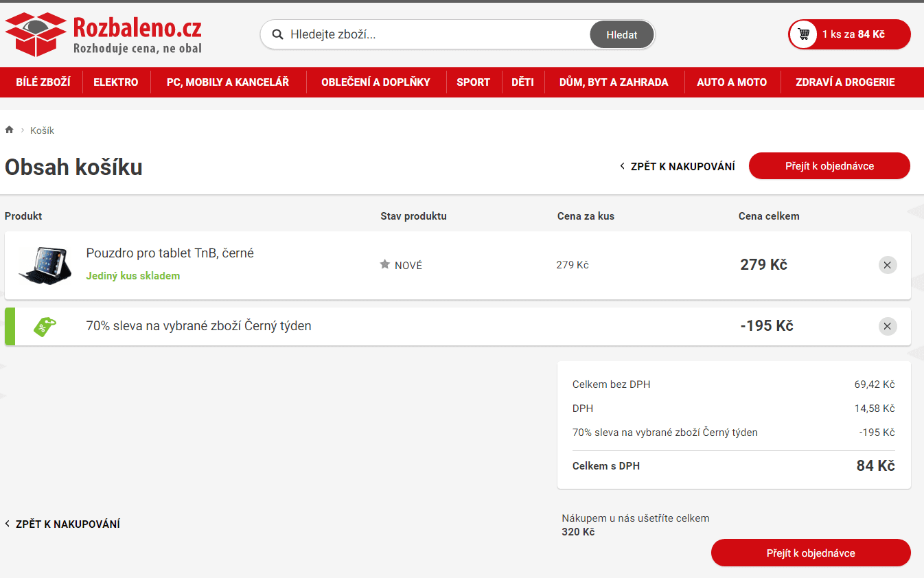Click inside the Hledejte zboží search field

[412, 34]
